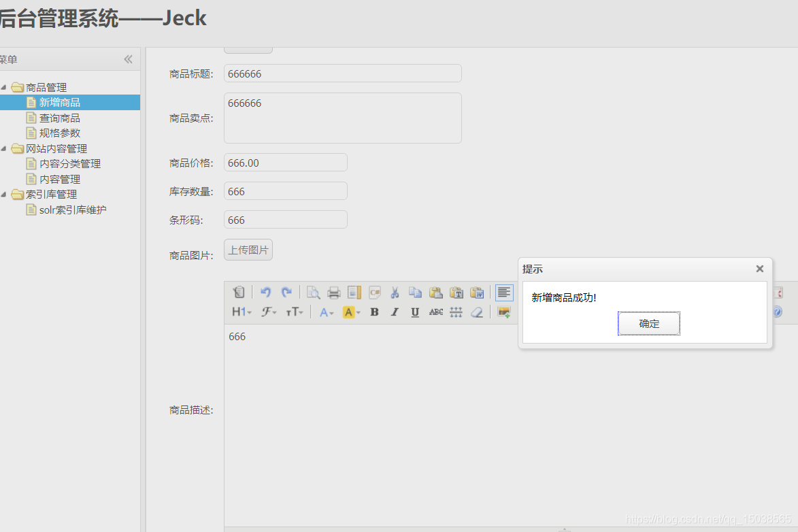Screen dimensions: 798x532
Task: Clear formatting with eraser icon
Action: pyautogui.click(x=477, y=312)
